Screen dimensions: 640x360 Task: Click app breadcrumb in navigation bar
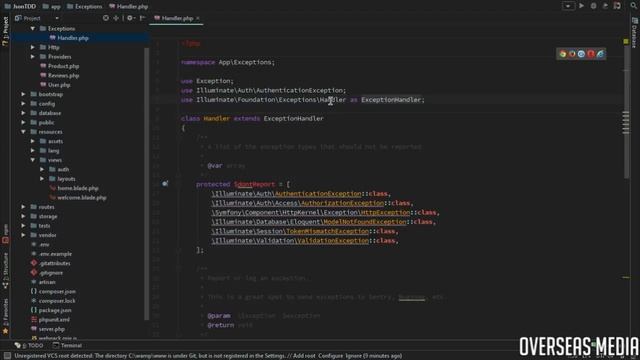51,6
